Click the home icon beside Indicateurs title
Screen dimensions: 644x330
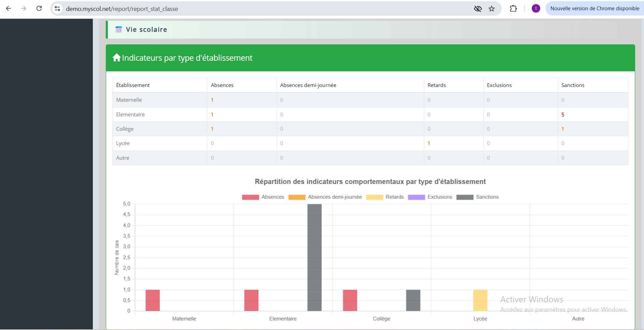[x=117, y=58]
